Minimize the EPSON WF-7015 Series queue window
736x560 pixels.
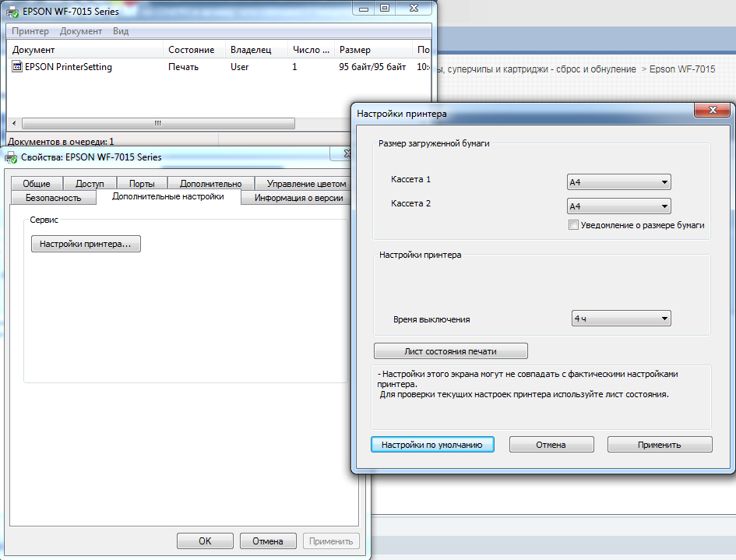(x=364, y=8)
